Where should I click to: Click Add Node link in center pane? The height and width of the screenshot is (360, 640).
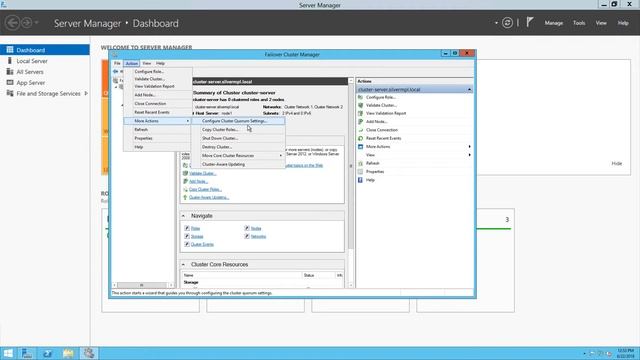pos(198,181)
